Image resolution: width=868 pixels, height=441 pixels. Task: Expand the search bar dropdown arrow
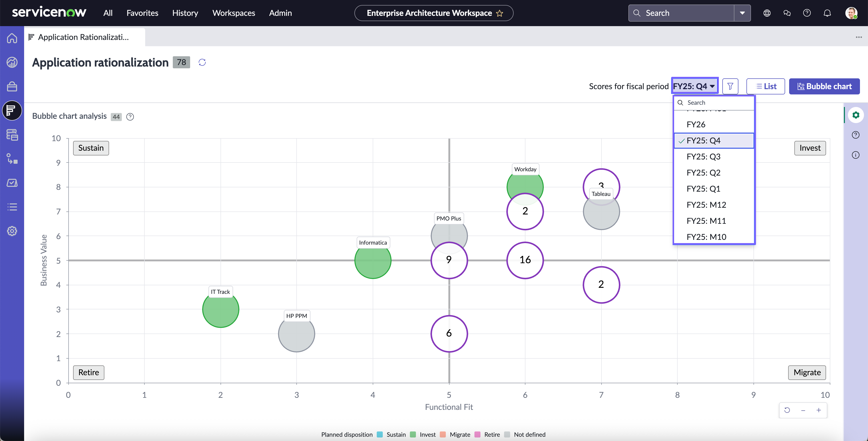pos(742,13)
